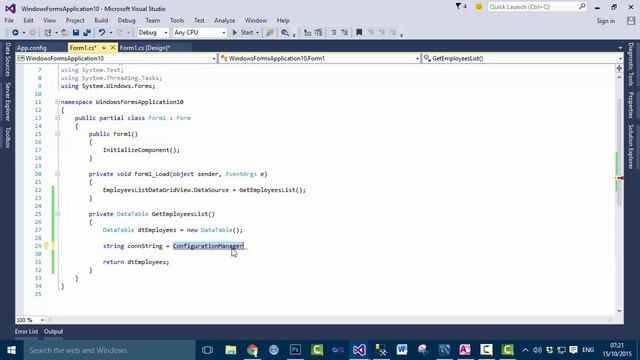The image size is (640, 360).
Task: Open File Explorer from the taskbar
Action: pos(231,350)
